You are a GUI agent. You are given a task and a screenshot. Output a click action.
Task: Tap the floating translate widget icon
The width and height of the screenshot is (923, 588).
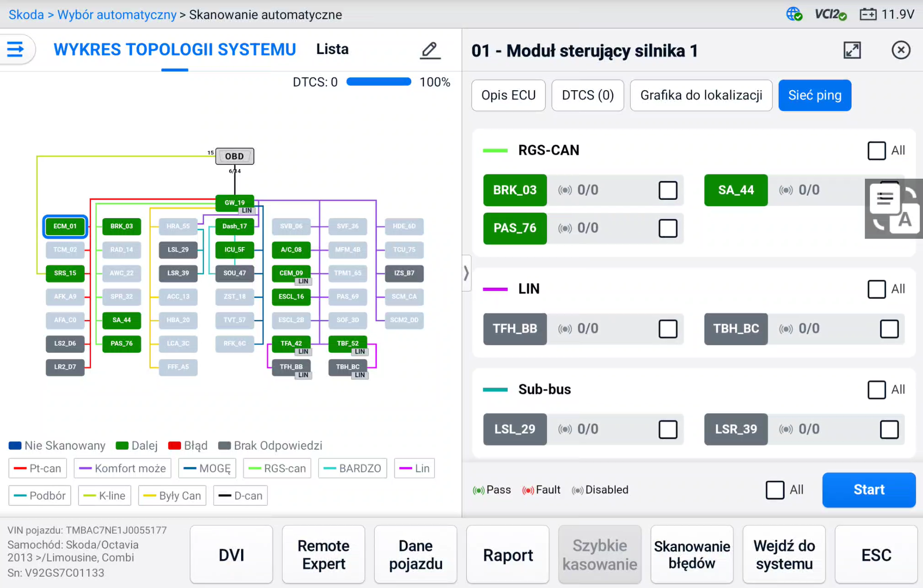[x=894, y=209]
